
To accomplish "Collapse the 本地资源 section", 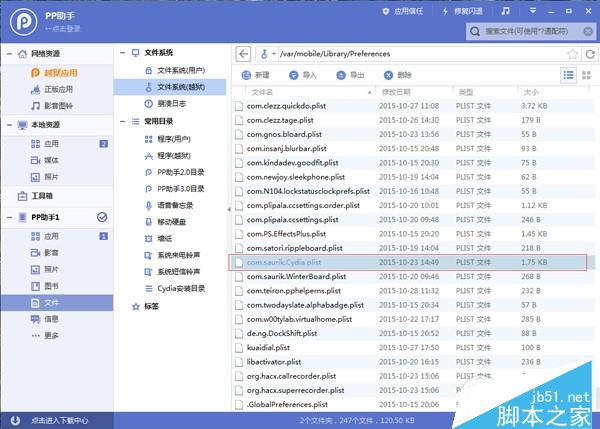I will coord(9,125).
